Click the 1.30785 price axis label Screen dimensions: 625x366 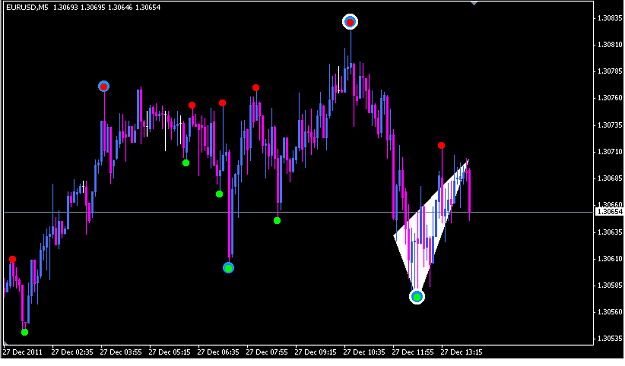point(610,71)
